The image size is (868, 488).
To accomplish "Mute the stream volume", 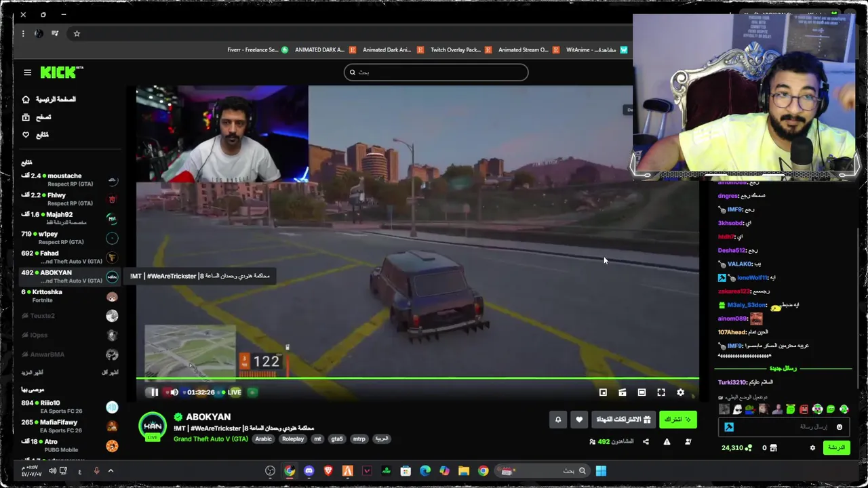I will click(x=174, y=392).
